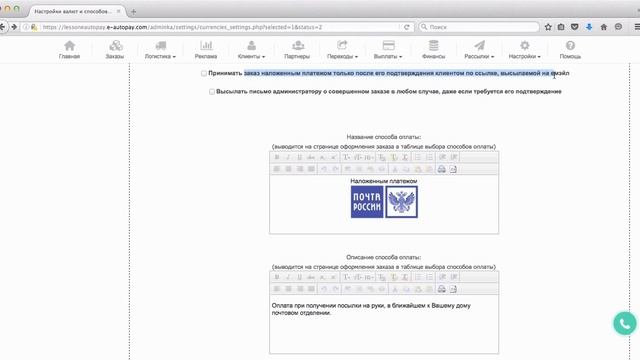
Task: Click the browser back arrow
Action: [2, 27]
